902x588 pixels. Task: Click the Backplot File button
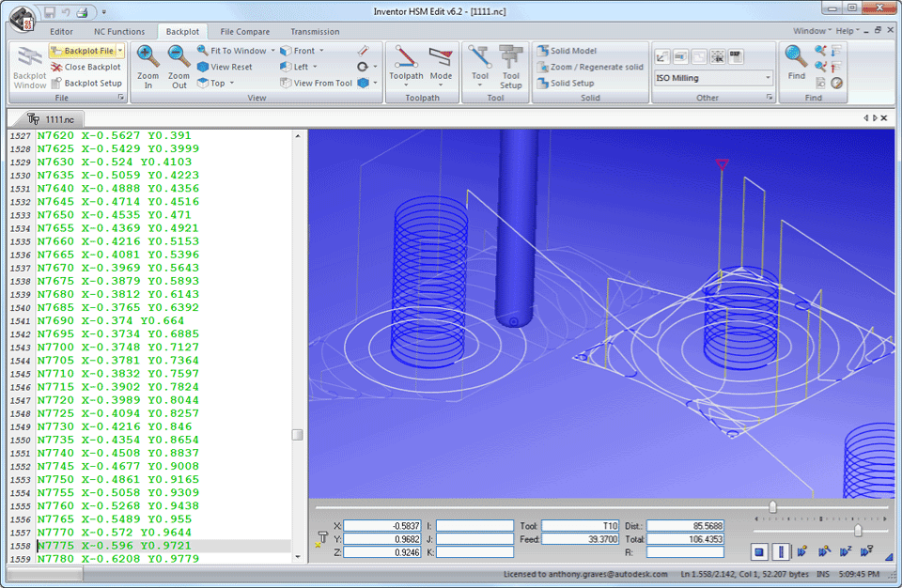click(x=83, y=51)
